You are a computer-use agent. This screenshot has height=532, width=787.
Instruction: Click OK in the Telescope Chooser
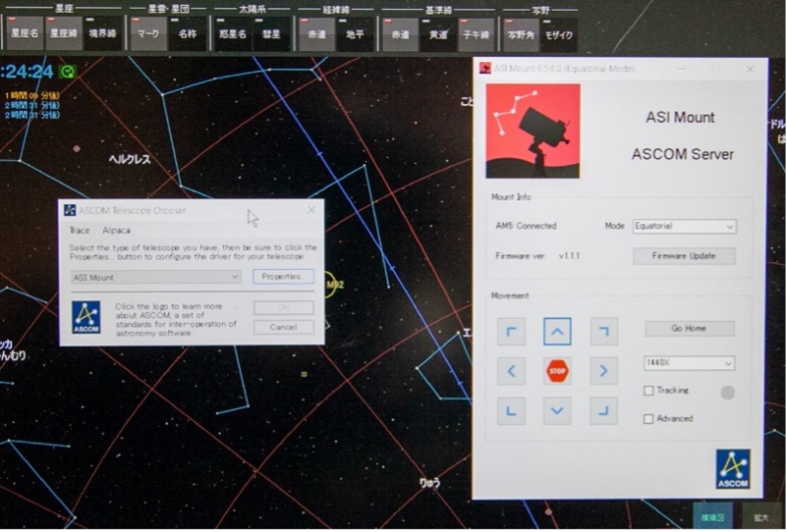click(x=283, y=307)
